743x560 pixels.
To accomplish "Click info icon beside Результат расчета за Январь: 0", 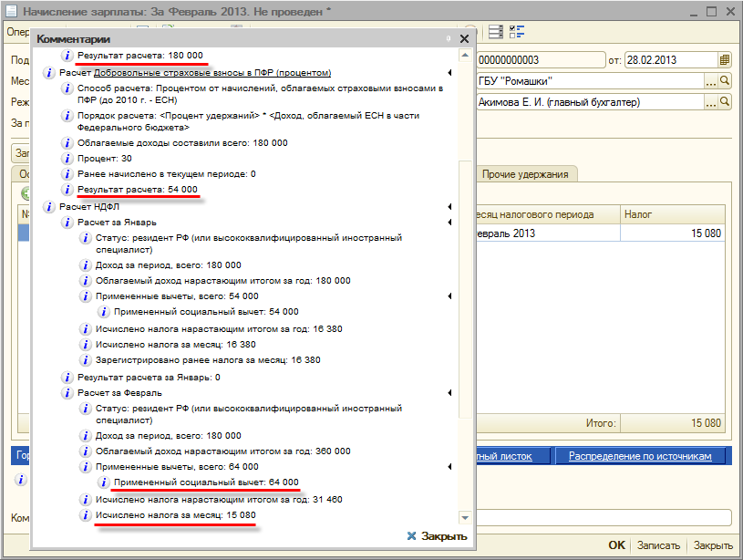I will (67, 378).
